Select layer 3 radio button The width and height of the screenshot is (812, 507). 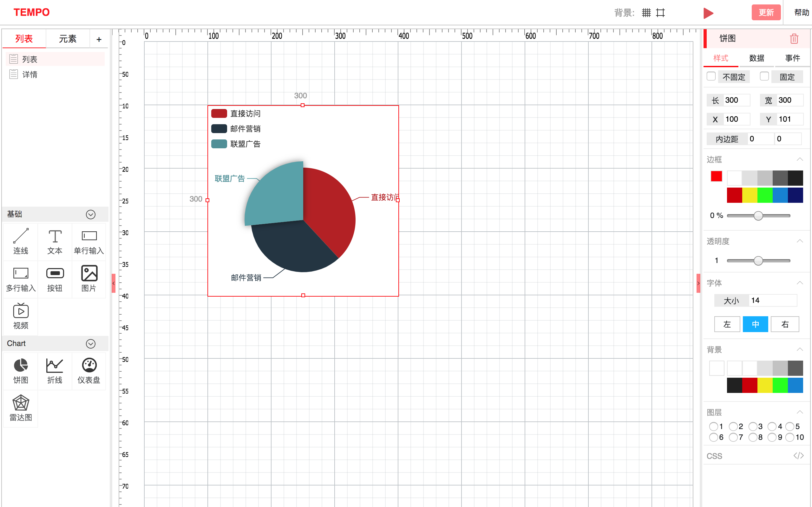pyautogui.click(x=753, y=426)
